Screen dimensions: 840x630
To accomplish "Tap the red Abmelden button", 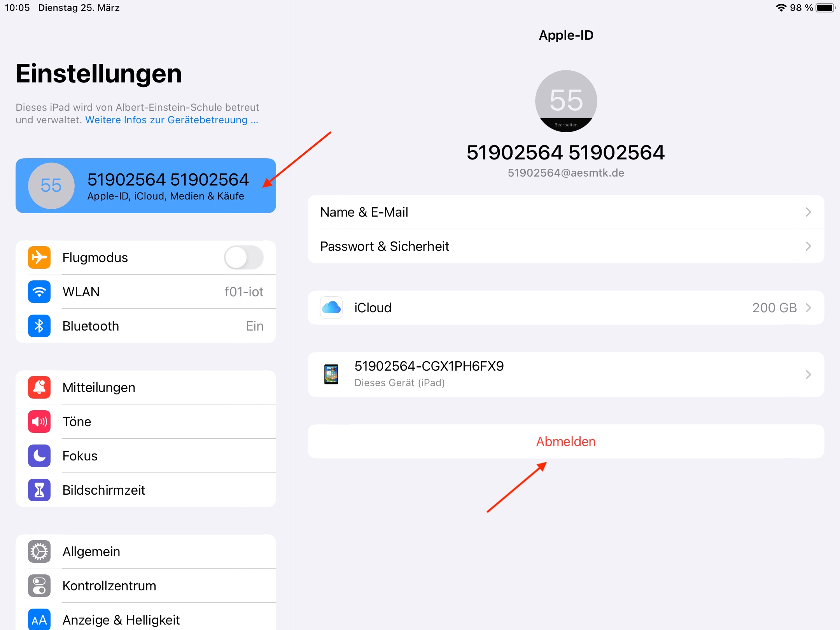I will click(566, 441).
